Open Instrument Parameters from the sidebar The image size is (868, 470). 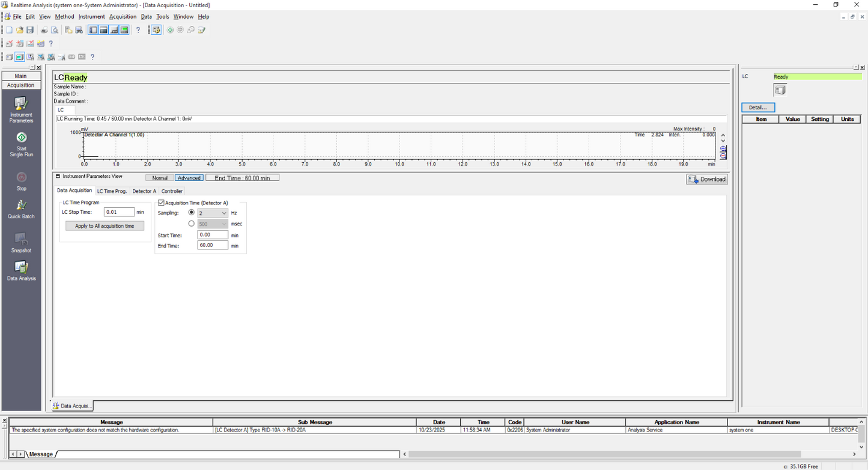pos(21,110)
